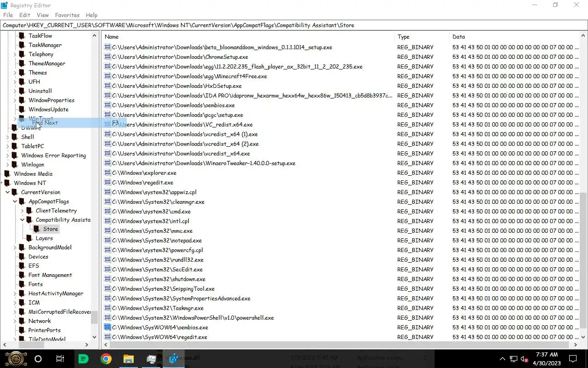The width and height of the screenshot is (588, 368).
Task: Open File Explorer from the taskbar
Action: click(x=129, y=359)
